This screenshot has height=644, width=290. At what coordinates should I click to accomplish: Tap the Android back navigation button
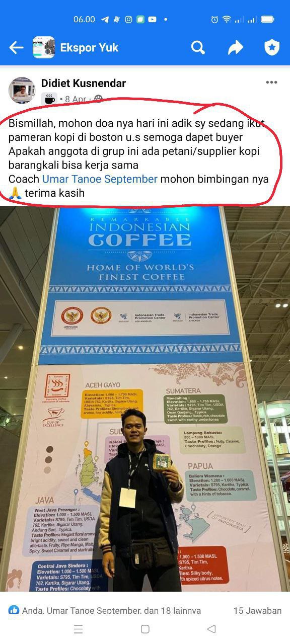pos(211,629)
